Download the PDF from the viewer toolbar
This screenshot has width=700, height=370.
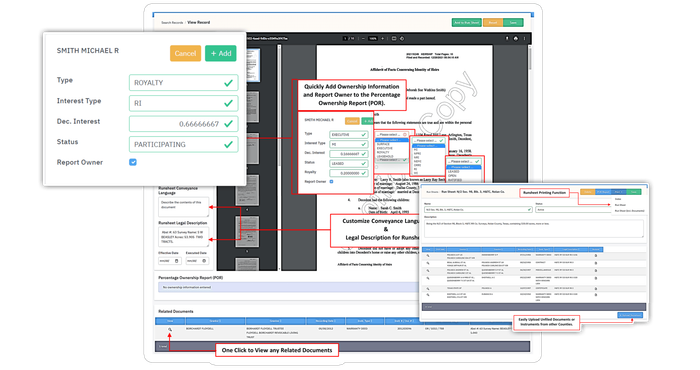507,38
